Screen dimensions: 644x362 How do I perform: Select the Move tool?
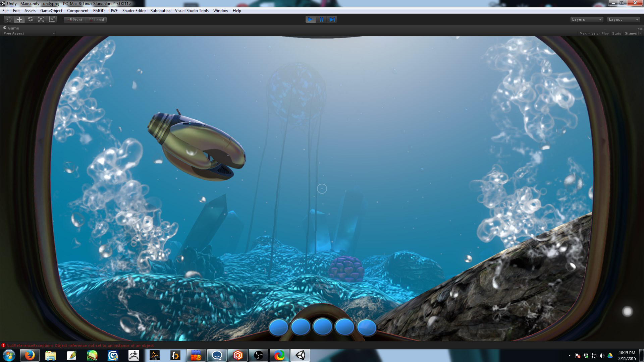click(19, 19)
